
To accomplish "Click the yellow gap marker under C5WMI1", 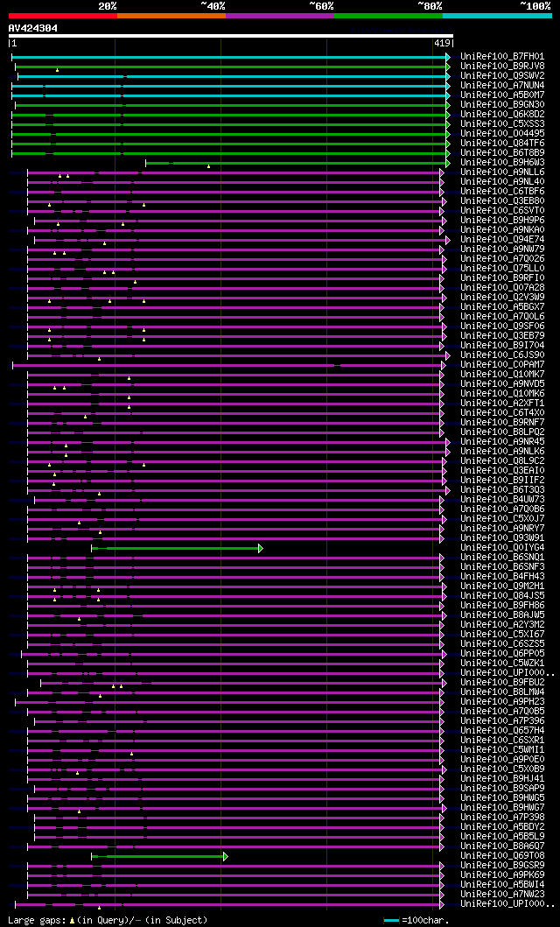I will coord(132,754).
